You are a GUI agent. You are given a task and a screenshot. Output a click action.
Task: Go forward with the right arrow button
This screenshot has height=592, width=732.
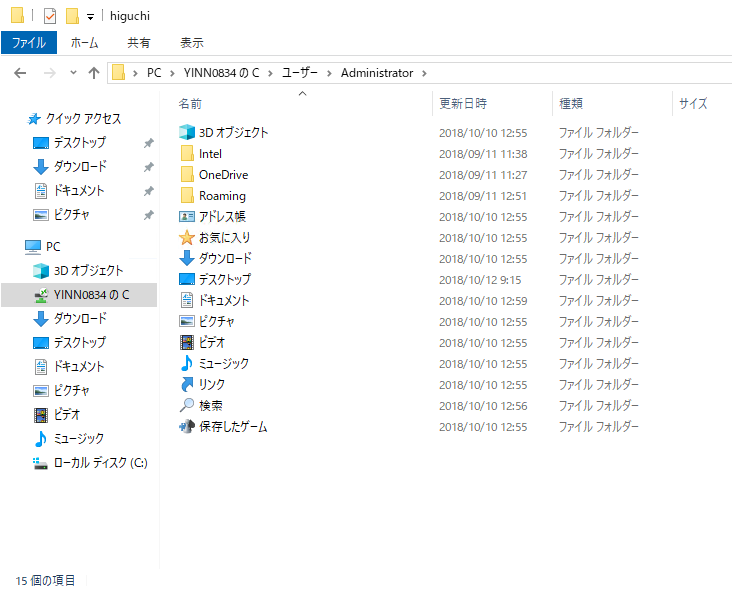(49, 73)
